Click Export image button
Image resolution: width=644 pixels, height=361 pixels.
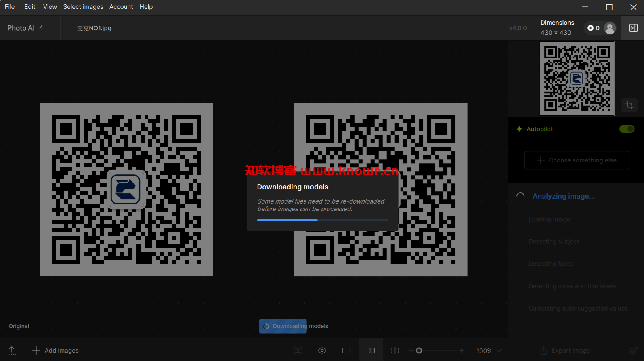pyautogui.click(x=565, y=351)
